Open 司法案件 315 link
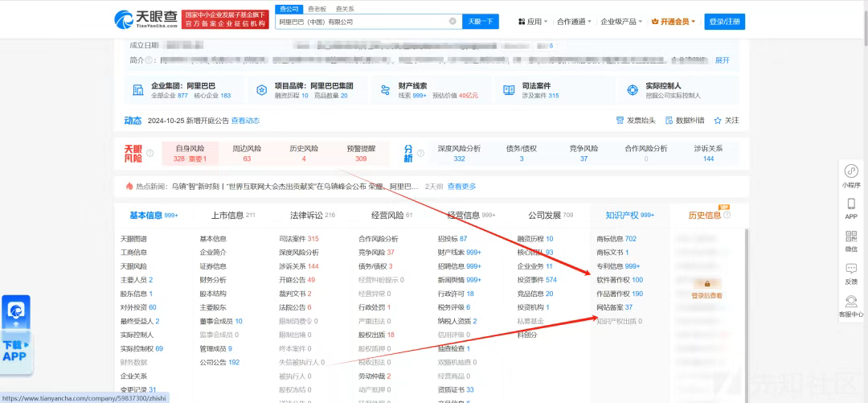The width and height of the screenshot is (868, 403). tap(299, 239)
